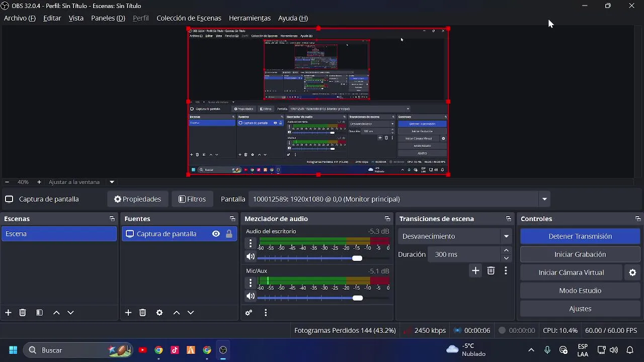Open scene filters icon in Escenas panel
The image size is (644, 362).
click(39, 313)
